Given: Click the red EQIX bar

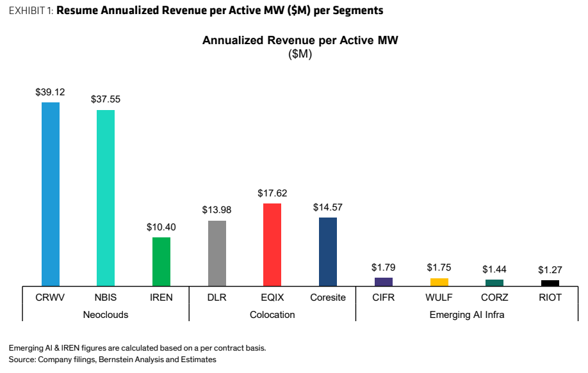Looking at the screenshot, I should click(272, 245).
